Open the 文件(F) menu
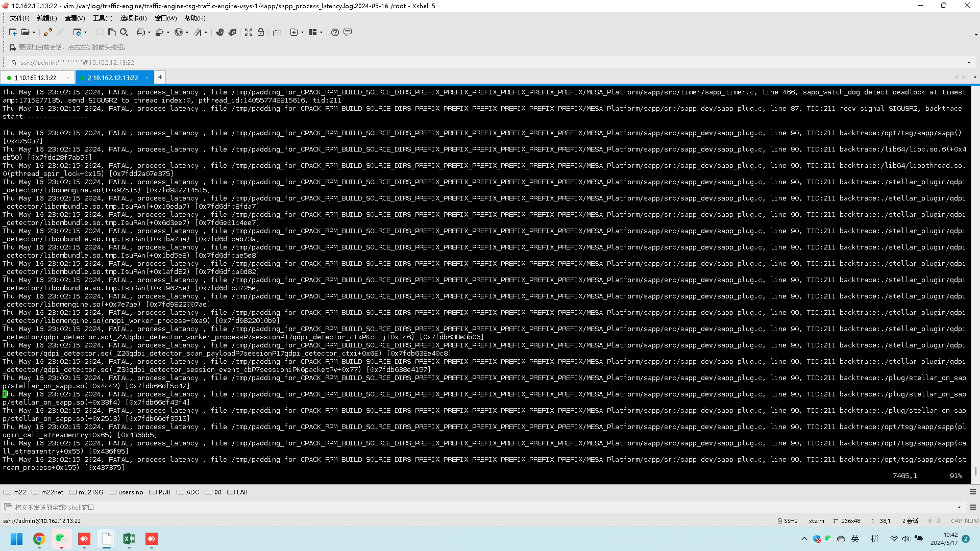The width and height of the screenshot is (980, 551). [x=19, y=18]
